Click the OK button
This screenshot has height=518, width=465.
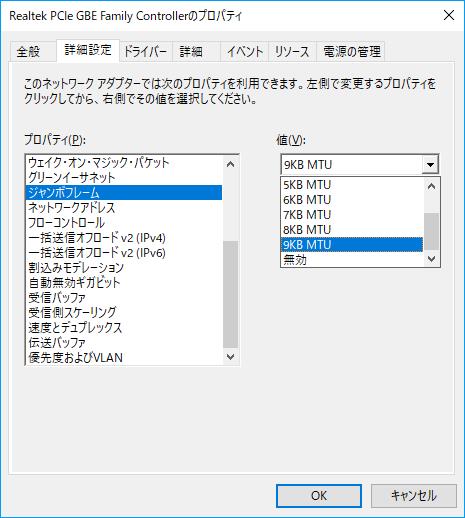click(319, 496)
